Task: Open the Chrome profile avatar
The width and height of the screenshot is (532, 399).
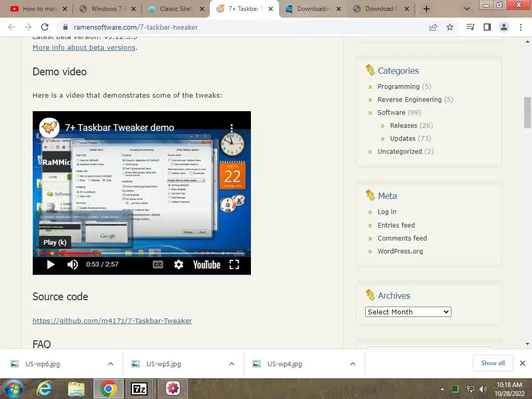Action: 504,27
